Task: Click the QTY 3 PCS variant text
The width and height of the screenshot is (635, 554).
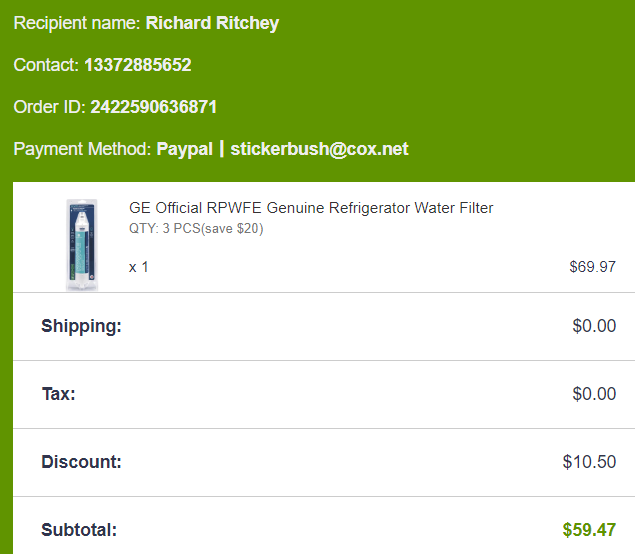Action: [196, 228]
